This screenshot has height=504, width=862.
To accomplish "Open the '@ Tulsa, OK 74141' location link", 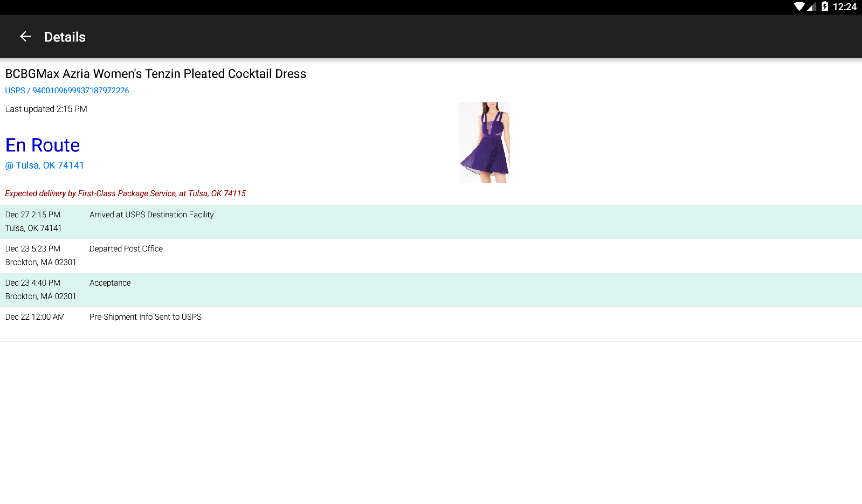I will click(44, 165).
